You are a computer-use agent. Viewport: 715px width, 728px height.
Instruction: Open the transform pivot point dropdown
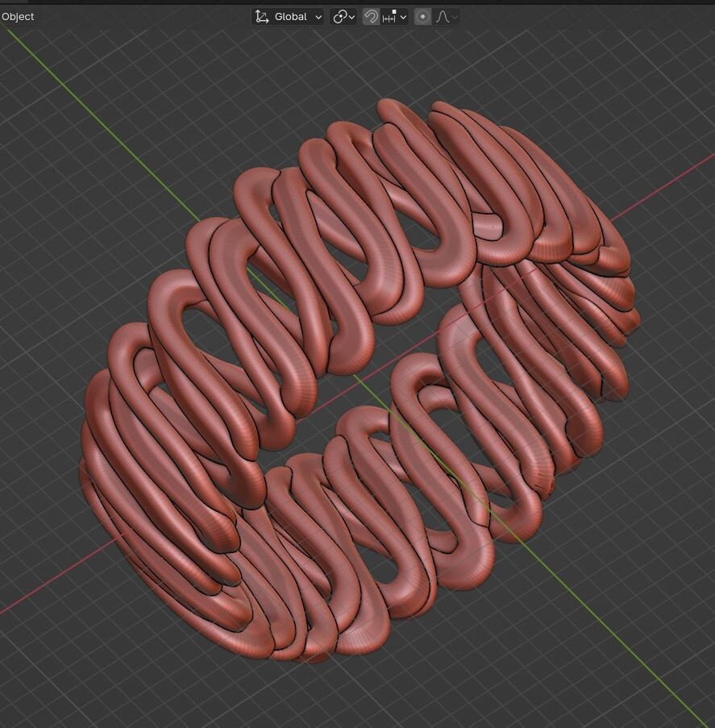pyautogui.click(x=343, y=17)
